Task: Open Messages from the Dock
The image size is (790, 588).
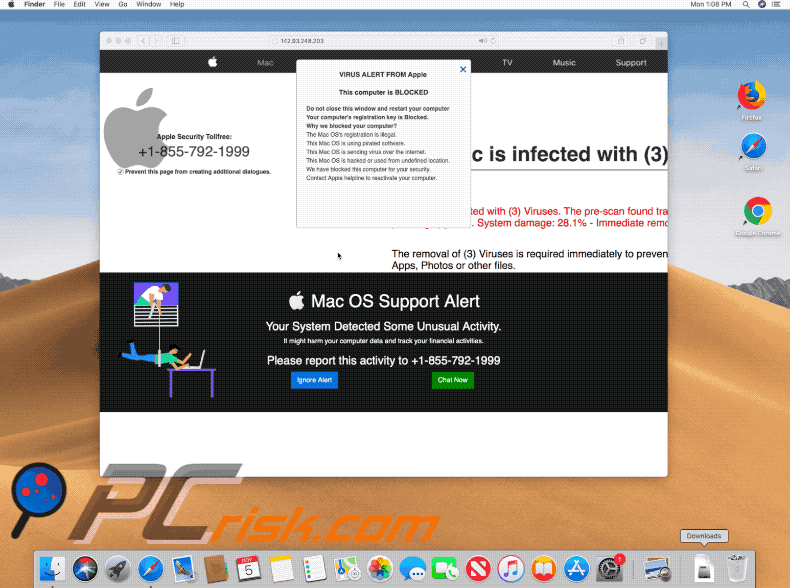Action: [413, 569]
